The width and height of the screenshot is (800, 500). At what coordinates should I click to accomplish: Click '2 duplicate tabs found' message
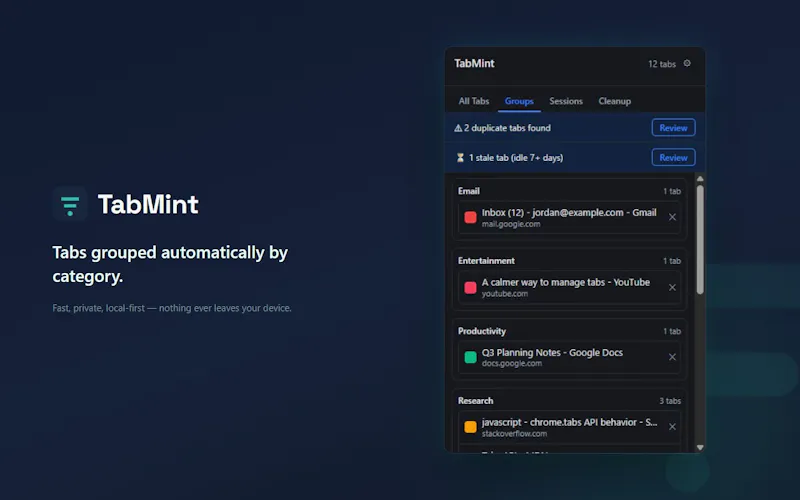(507, 128)
